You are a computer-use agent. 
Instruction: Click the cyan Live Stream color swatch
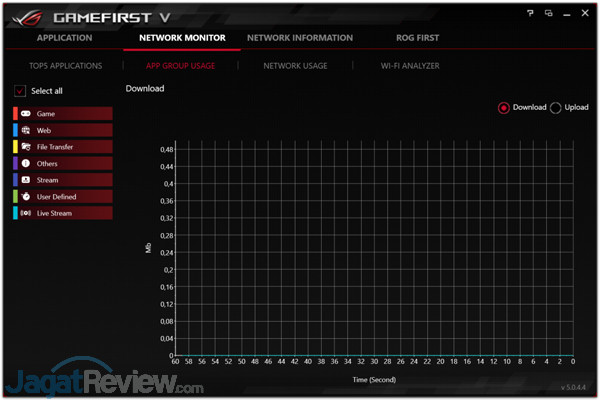click(x=15, y=213)
